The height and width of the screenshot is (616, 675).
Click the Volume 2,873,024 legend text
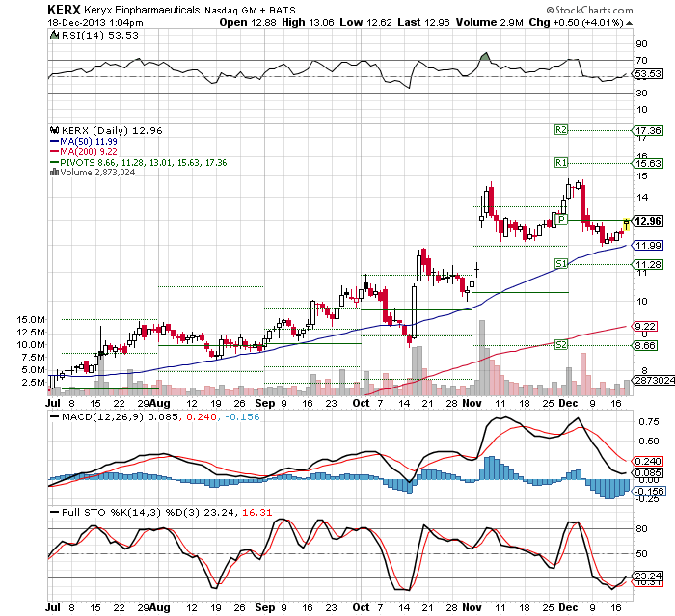97,173
